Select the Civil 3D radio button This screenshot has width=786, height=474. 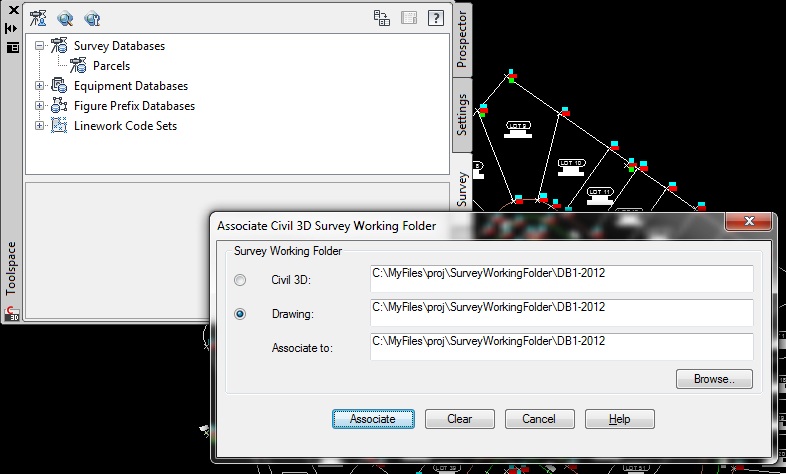click(240, 280)
